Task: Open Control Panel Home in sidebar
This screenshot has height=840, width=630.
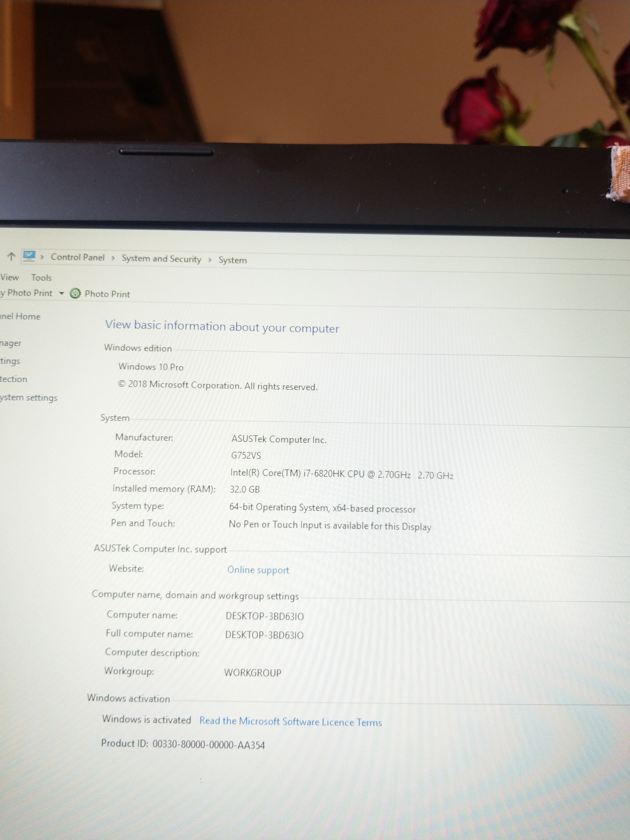Action: [x=20, y=316]
